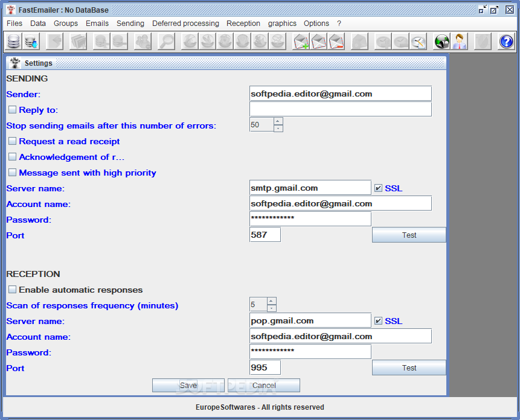
Task: Click the scan frequency field showing 5
Action: (258, 304)
